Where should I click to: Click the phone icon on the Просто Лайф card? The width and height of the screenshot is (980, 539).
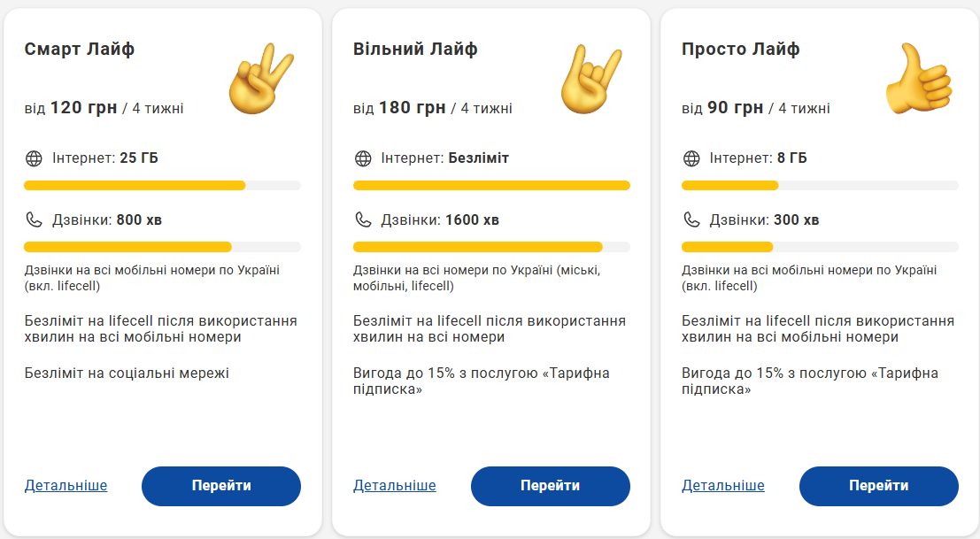[x=690, y=219]
